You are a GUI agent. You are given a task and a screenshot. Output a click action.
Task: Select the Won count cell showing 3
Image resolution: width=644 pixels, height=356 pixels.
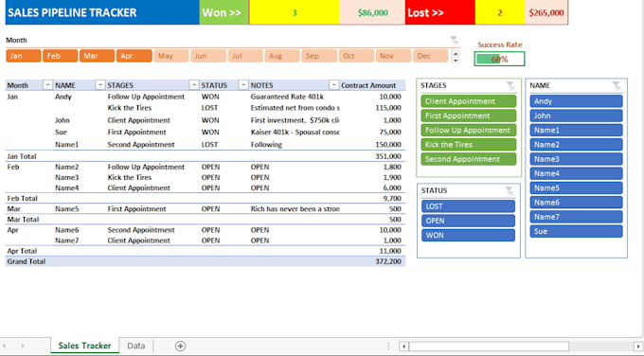click(x=295, y=12)
